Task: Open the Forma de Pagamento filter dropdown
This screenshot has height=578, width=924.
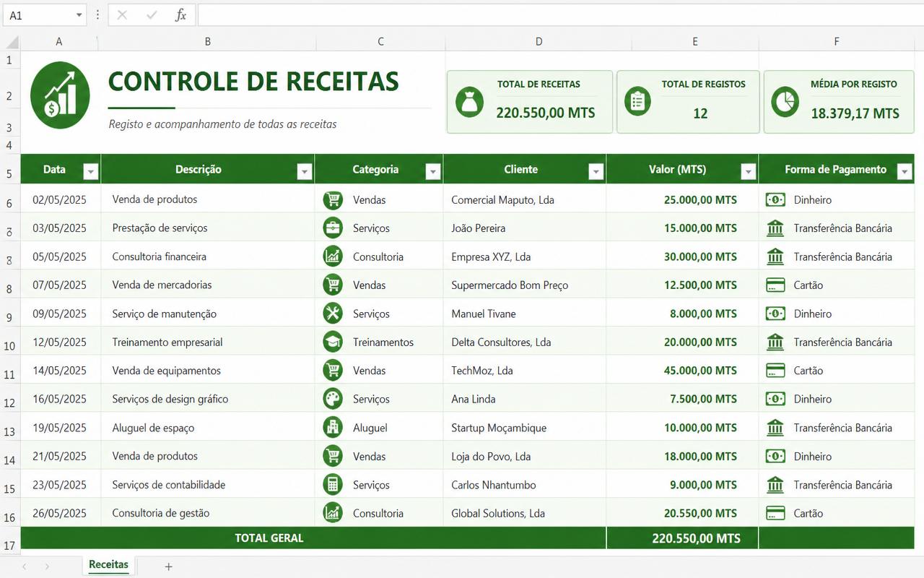Action: pos(905,171)
